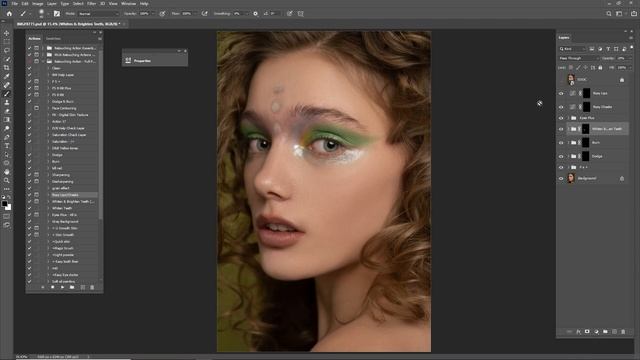Click the Home icon in options bar
Screen dimensions: 640x360
[x=9, y=13]
